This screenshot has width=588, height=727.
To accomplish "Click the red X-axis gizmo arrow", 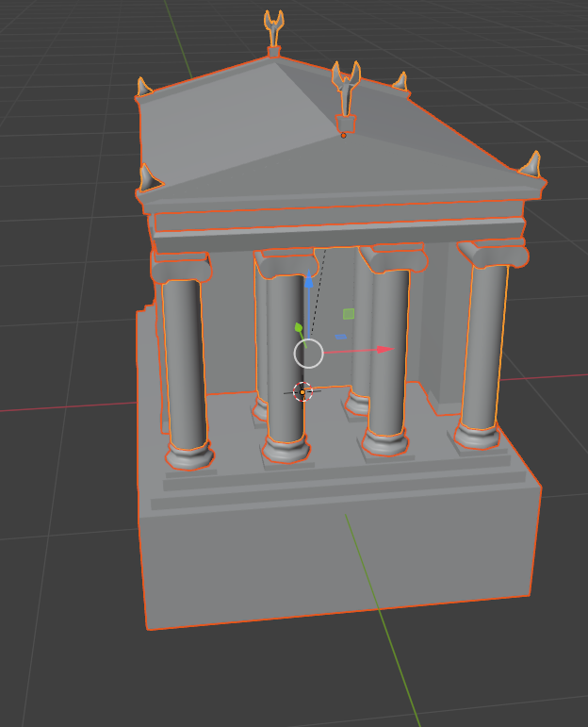I will pyautogui.click(x=383, y=350).
